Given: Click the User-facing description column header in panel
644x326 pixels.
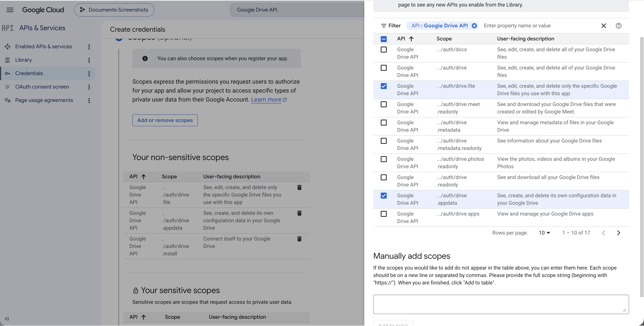Looking at the screenshot, I should [x=525, y=39].
